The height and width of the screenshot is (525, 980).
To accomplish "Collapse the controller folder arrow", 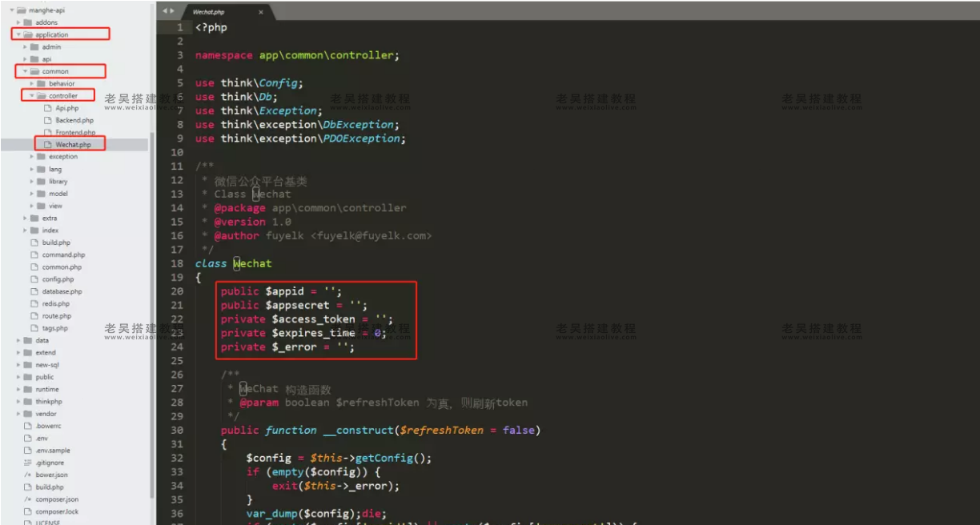I will (32, 96).
